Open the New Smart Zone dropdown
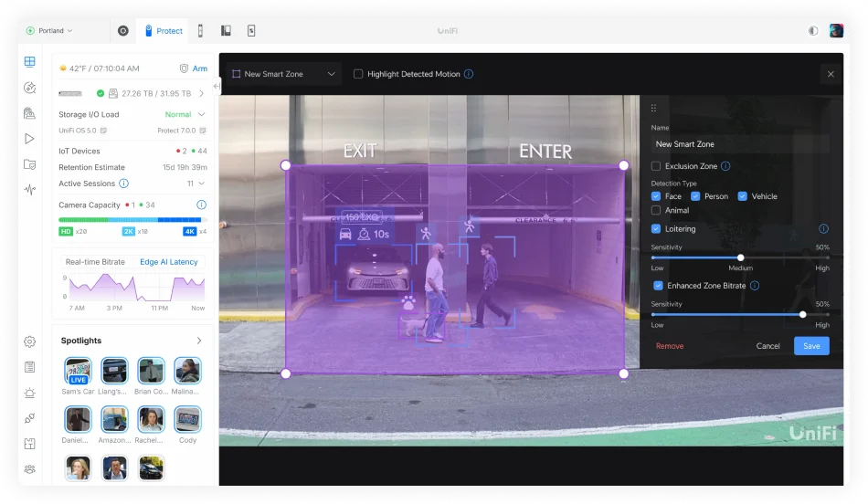This screenshot has width=868, height=504. tap(284, 74)
